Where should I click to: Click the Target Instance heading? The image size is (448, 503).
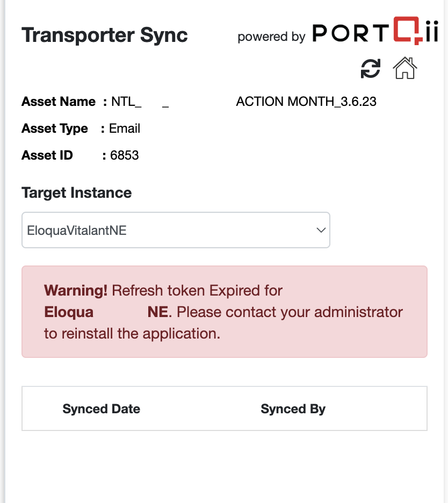pos(77,193)
